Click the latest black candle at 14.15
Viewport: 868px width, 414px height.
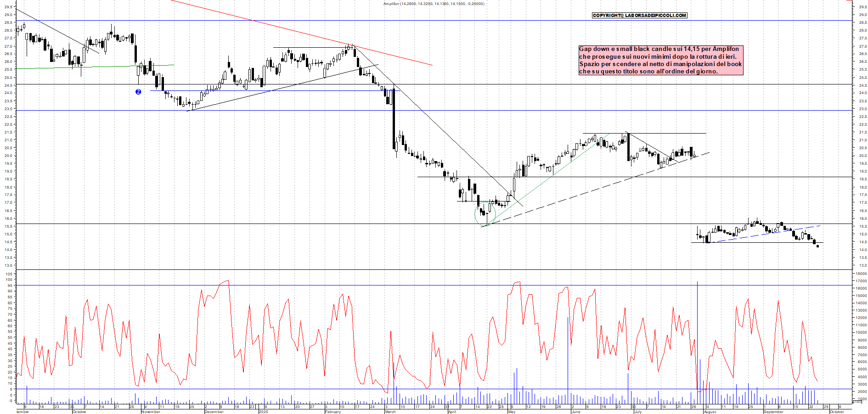[817, 246]
